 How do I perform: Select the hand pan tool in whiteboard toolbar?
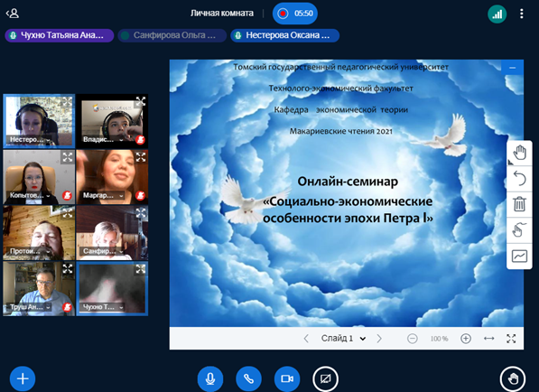coord(519,153)
